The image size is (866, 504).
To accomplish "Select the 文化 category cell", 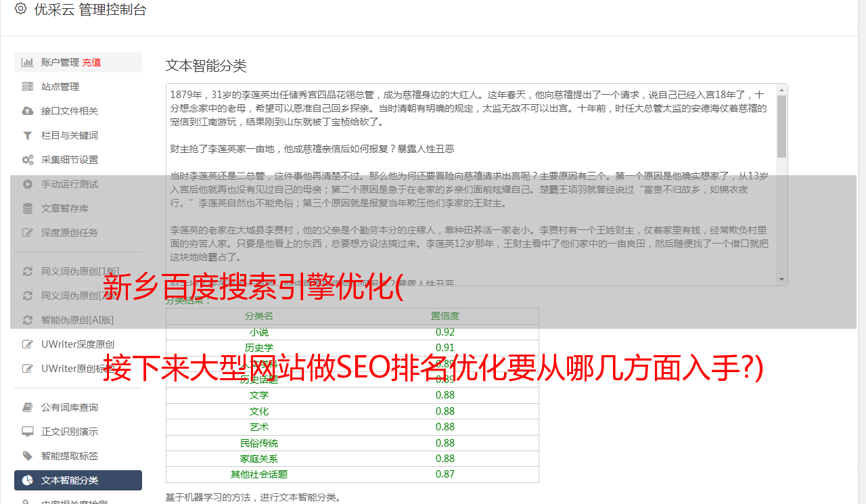I will [x=259, y=411].
